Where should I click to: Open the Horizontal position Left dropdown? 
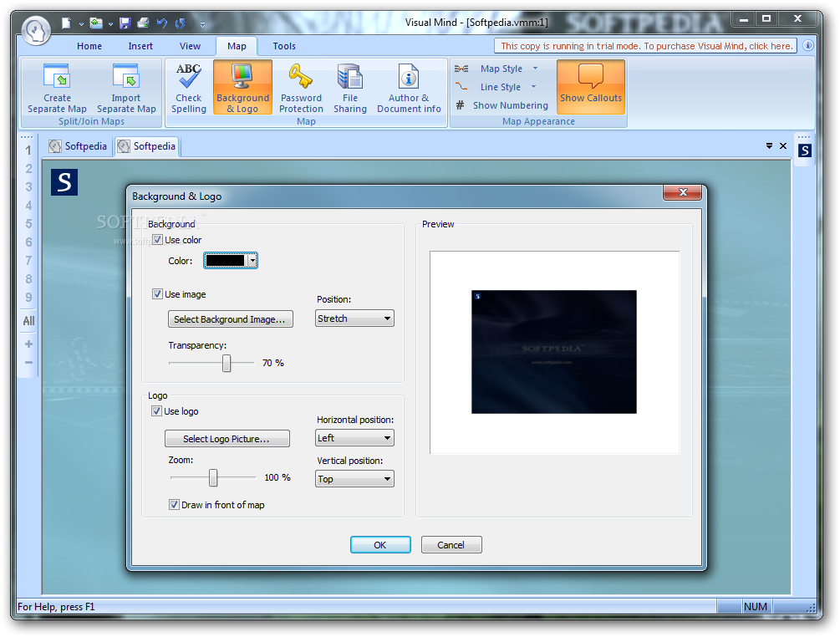[x=354, y=438]
